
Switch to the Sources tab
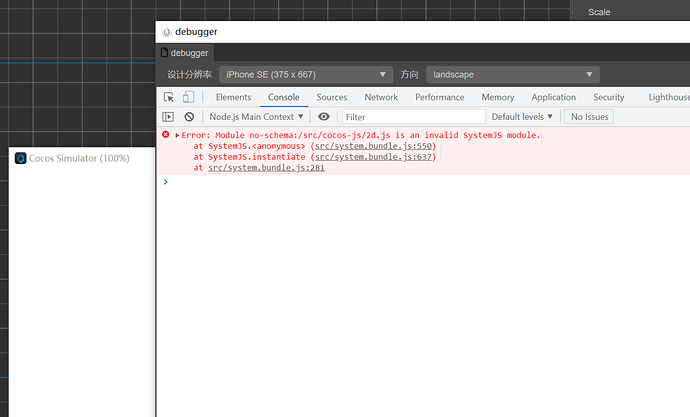coord(332,97)
